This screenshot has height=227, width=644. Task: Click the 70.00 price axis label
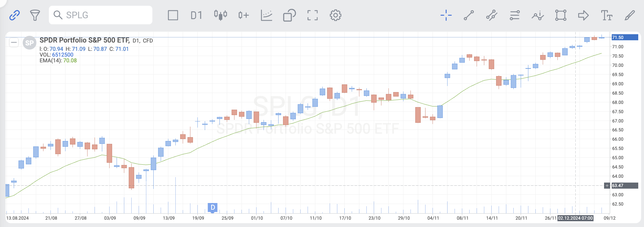click(x=618, y=65)
